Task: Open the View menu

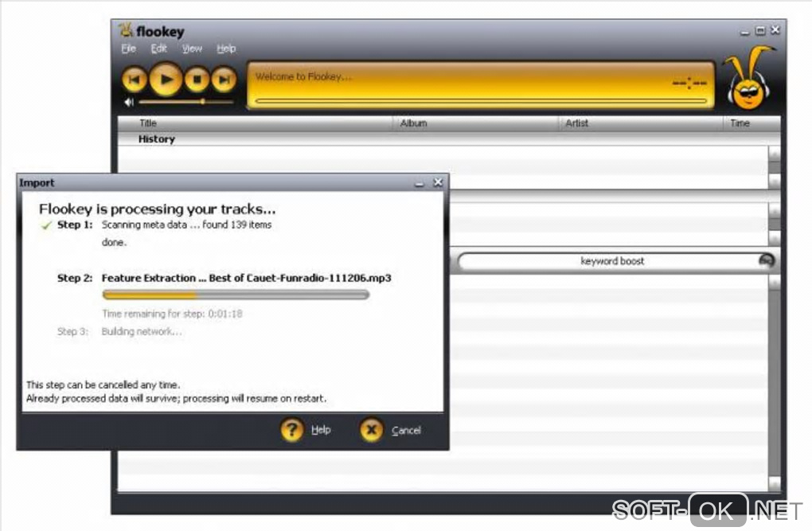Action: pyautogui.click(x=192, y=49)
